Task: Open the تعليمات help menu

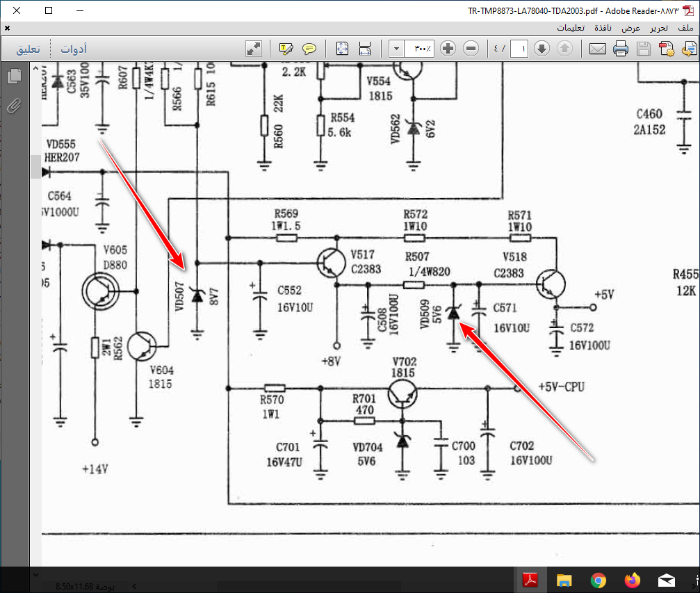Action: click(x=571, y=28)
